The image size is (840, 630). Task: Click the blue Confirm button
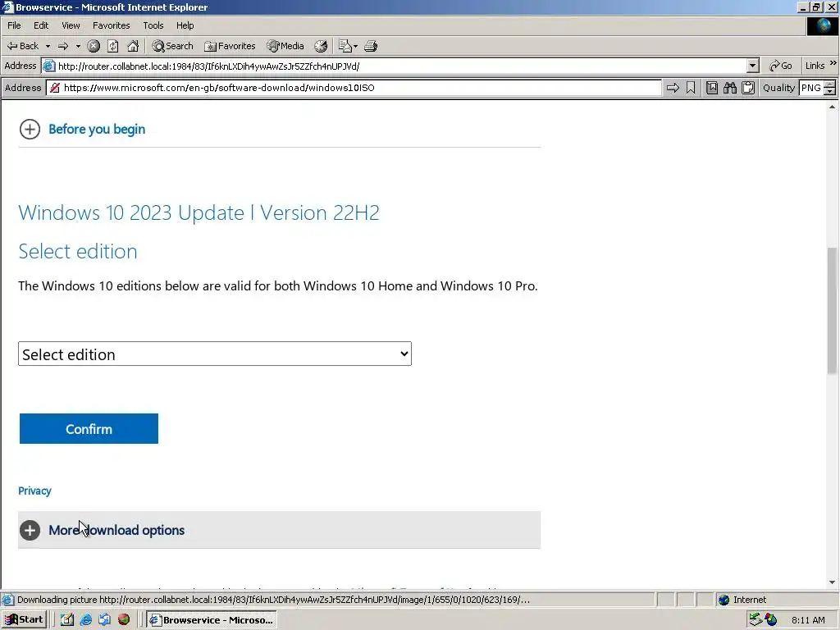[89, 428]
